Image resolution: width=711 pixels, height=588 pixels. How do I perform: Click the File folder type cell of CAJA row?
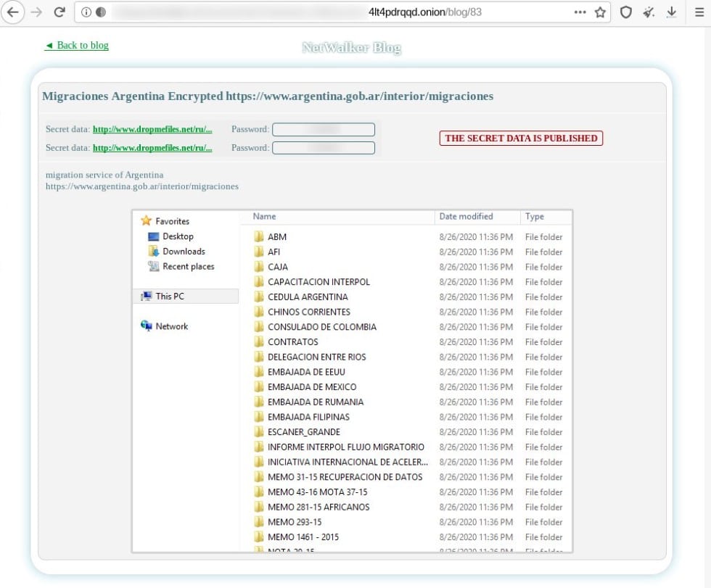[x=543, y=267]
